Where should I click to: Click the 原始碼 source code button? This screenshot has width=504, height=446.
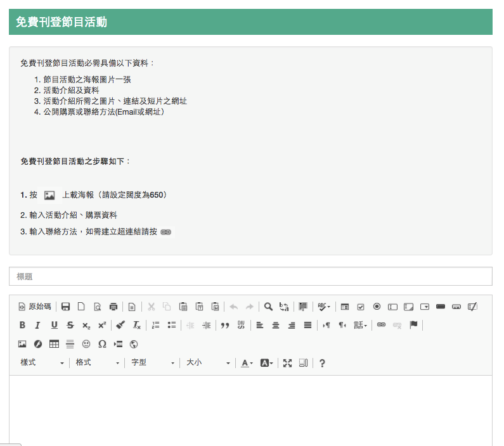coord(35,307)
